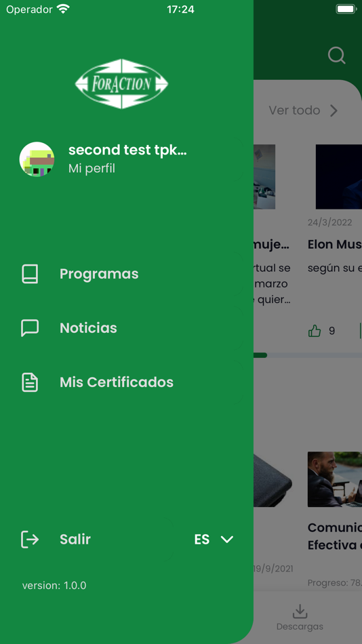
Task: Log out with Salir
Action: (75, 540)
